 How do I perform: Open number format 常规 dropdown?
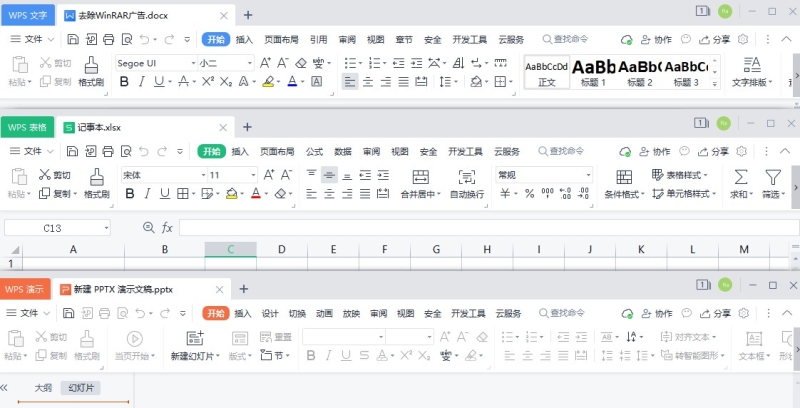[588, 175]
